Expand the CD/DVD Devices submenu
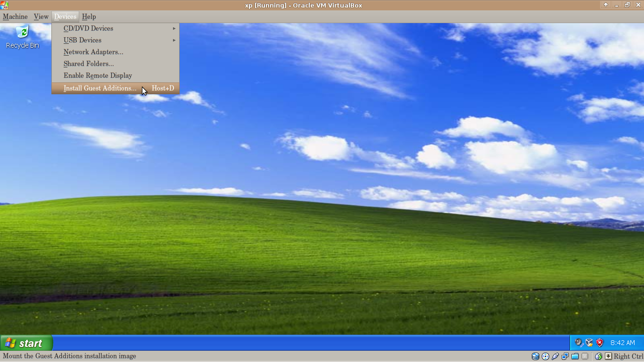The height and width of the screenshot is (362, 644). click(116, 28)
